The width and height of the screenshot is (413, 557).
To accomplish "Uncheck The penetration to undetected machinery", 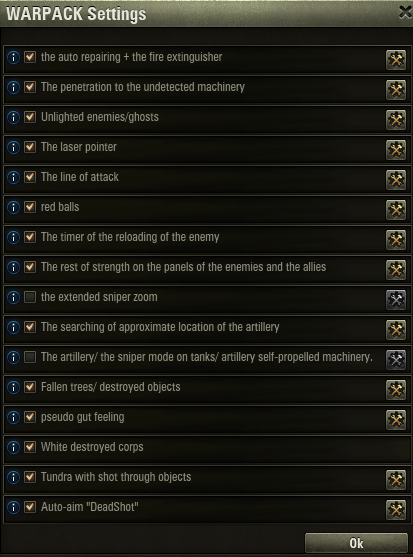I will 30,87.
